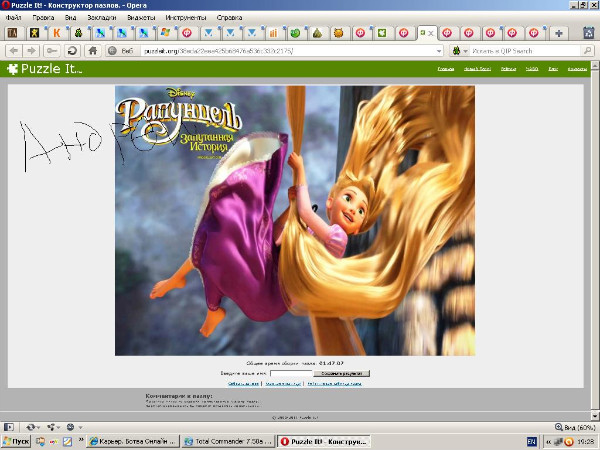The width and height of the screenshot is (600, 450).
Task: Open a new tab with plus button
Action: (558, 33)
